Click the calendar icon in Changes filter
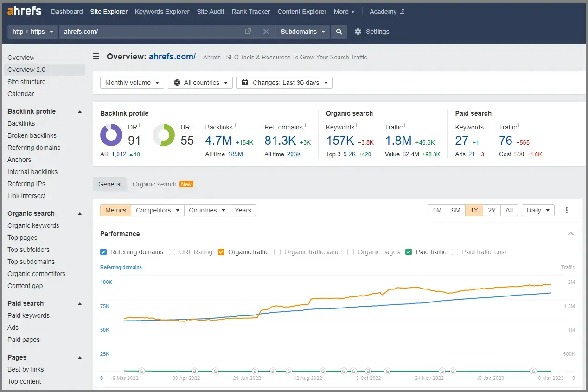 [x=245, y=83]
